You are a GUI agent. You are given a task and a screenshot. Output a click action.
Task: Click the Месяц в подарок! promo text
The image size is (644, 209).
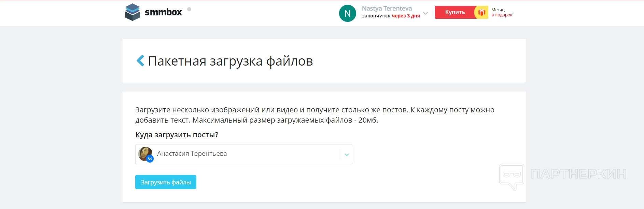502,12
